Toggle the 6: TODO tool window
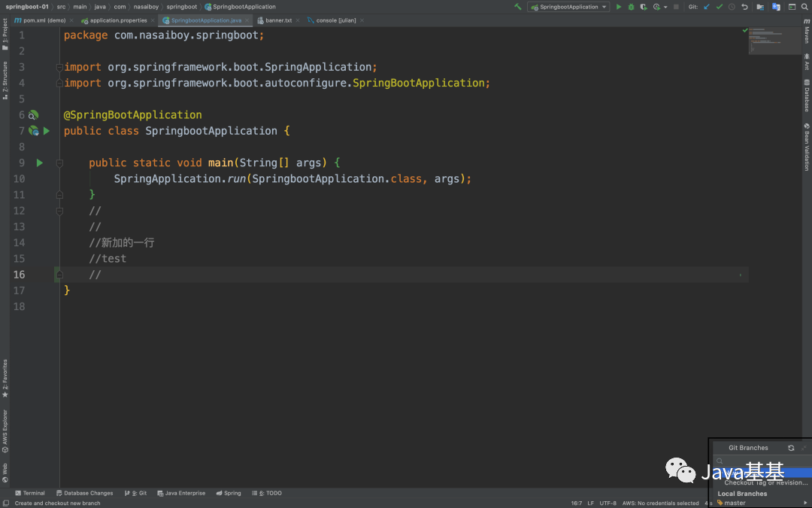The width and height of the screenshot is (812, 508). point(267,493)
